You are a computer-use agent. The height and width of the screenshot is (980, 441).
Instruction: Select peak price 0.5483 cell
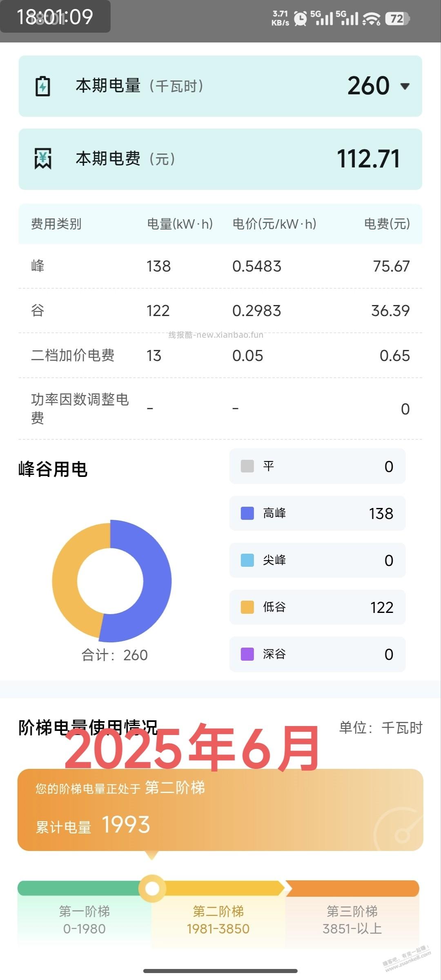click(257, 266)
